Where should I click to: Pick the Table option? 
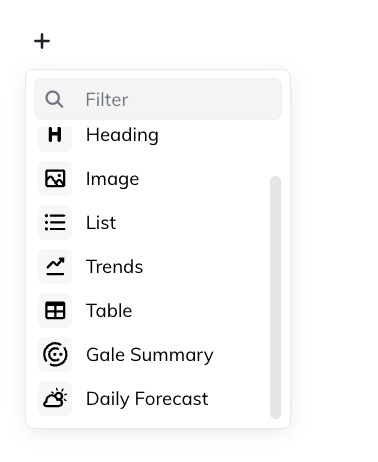coord(153,310)
